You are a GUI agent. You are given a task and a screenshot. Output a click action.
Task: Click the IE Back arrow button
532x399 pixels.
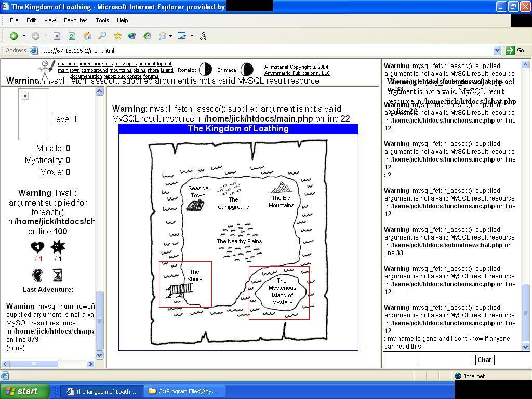(x=14, y=36)
